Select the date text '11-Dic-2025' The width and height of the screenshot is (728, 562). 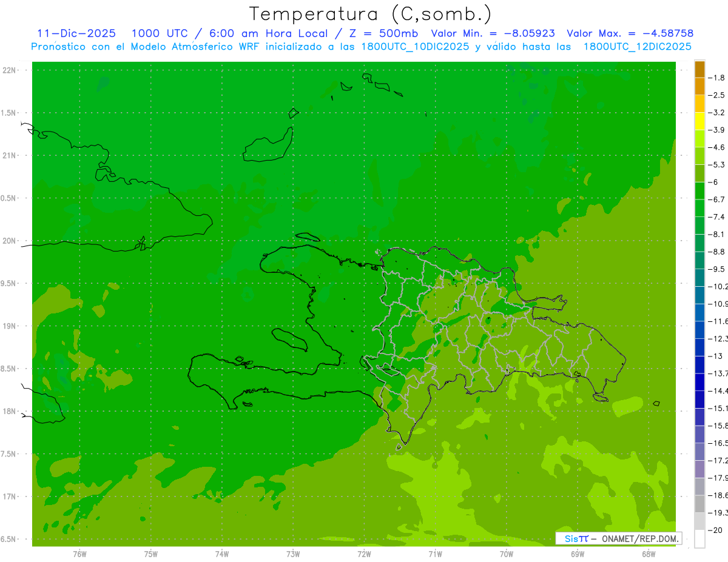pyautogui.click(x=76, y=33)
